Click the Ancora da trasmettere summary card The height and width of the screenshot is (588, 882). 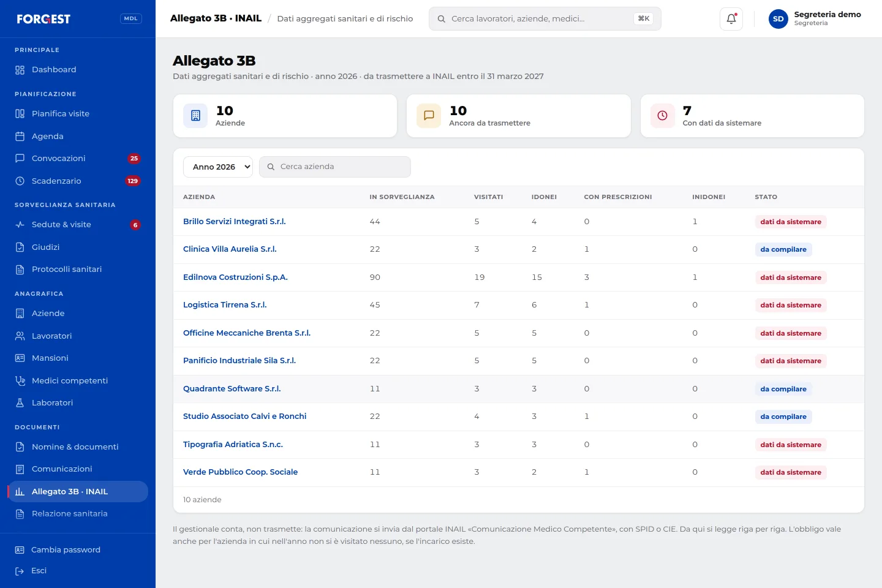click(x=519, y=116)
